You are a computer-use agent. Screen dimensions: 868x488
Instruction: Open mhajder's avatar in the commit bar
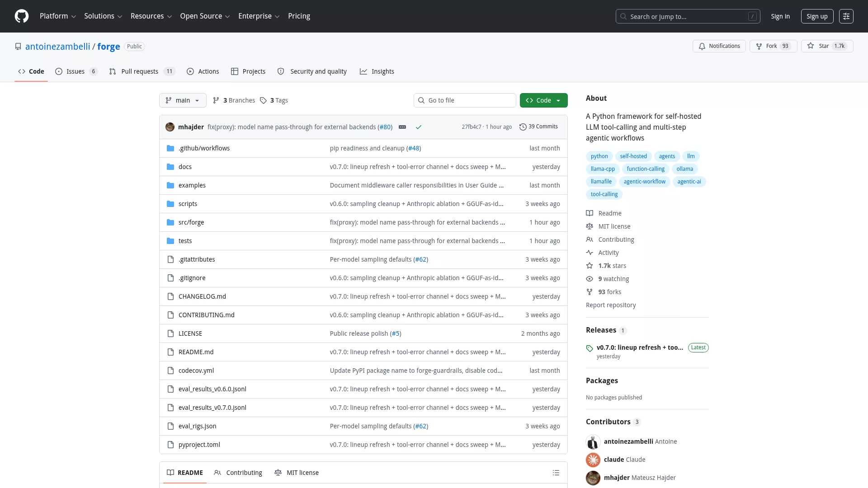coord(170,127)
